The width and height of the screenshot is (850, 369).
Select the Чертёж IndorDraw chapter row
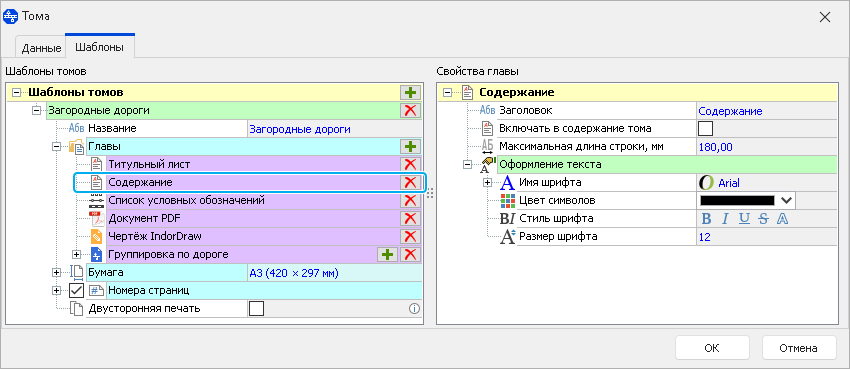(x=253, y=236)
